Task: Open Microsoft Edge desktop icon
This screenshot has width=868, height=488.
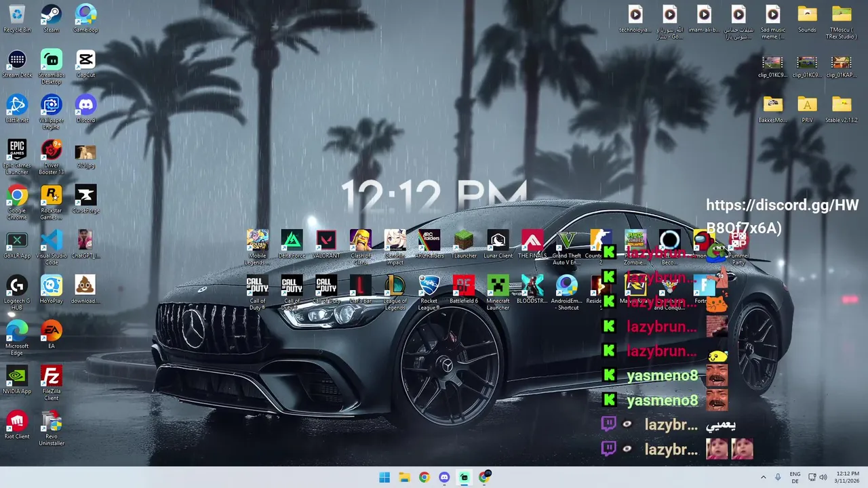Action: pos(17,339)
